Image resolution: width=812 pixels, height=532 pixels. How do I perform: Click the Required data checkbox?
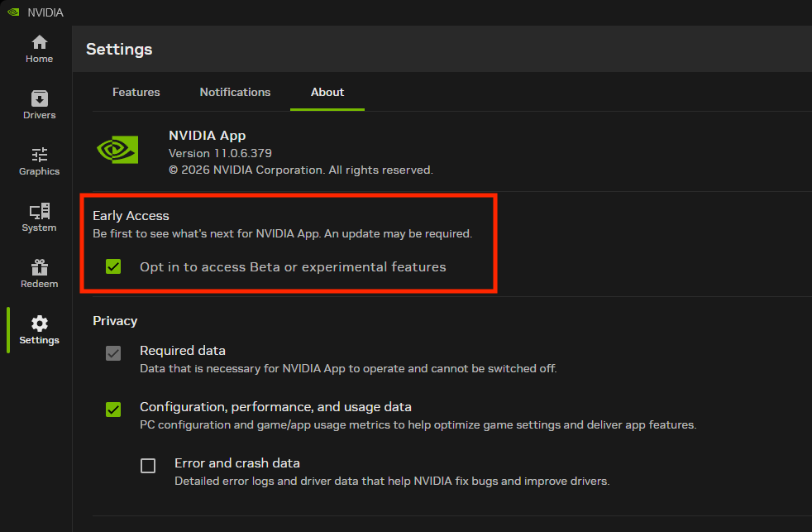pyautogui.click(x=113, y=353)
